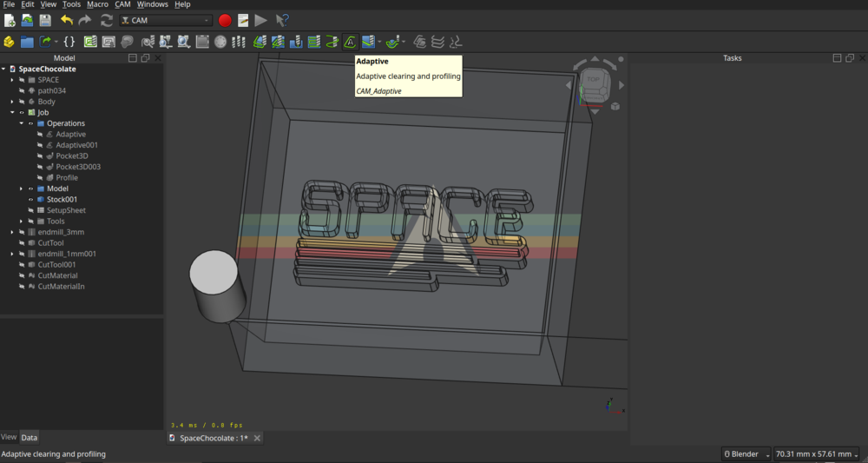Click the 3D Pocket toolbar icon

tap(392, 42)
